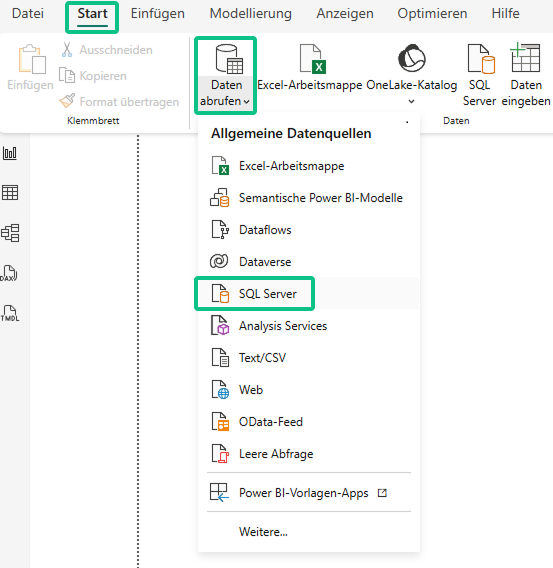This screenshot has width=553, height=568.
Task: Choose Dataflows from the list
Action: click(309, 230)
